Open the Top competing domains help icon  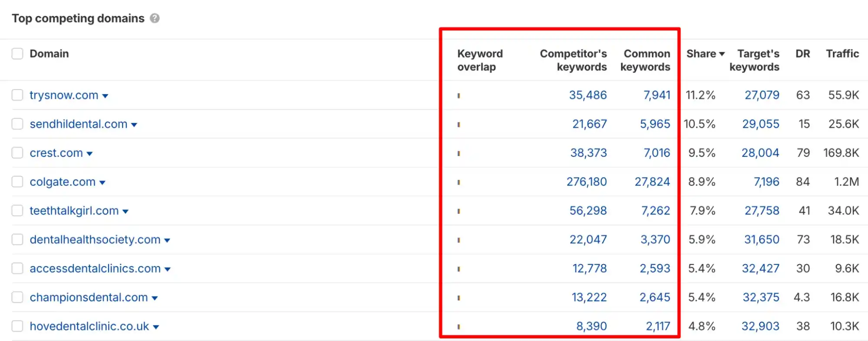pyautogui.click(x=155, y=18)
